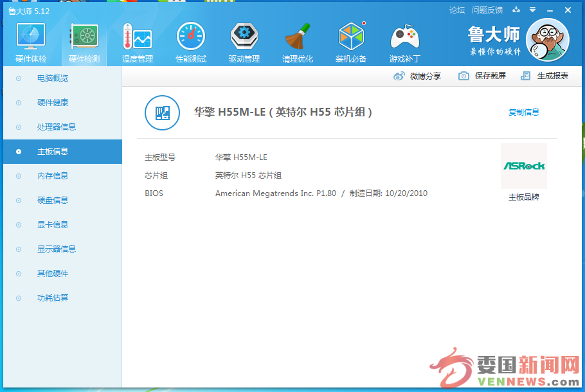The image size is (585, 392).
Task: Click the report icon beside 生成报表
Action: coord(525,76)
